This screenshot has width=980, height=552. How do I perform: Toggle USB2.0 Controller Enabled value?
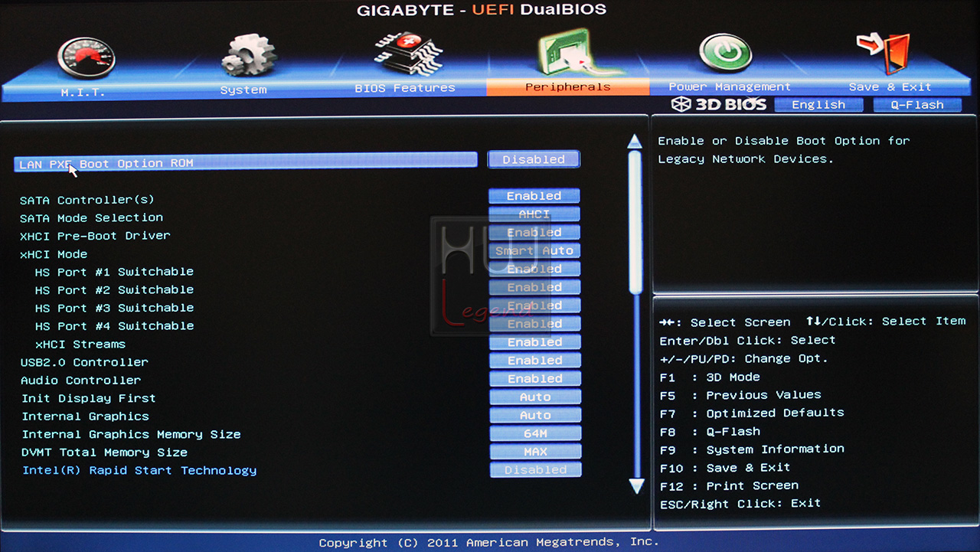coord(534,361)
